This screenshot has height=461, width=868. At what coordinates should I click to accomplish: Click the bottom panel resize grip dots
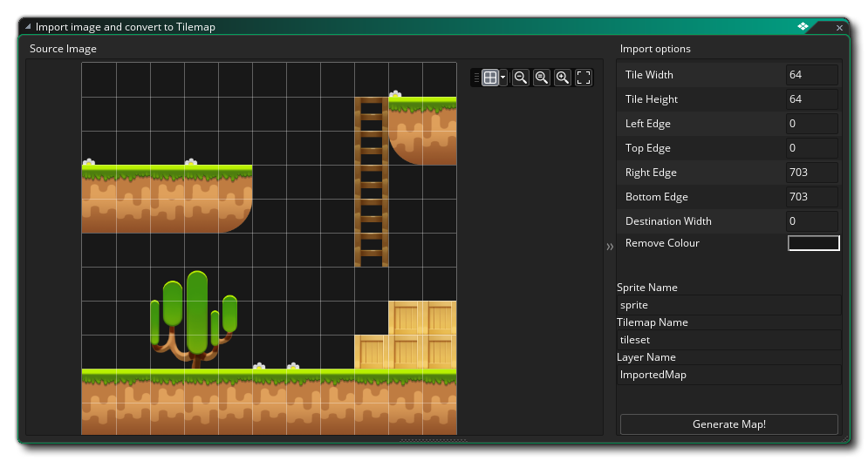(434, 441)
